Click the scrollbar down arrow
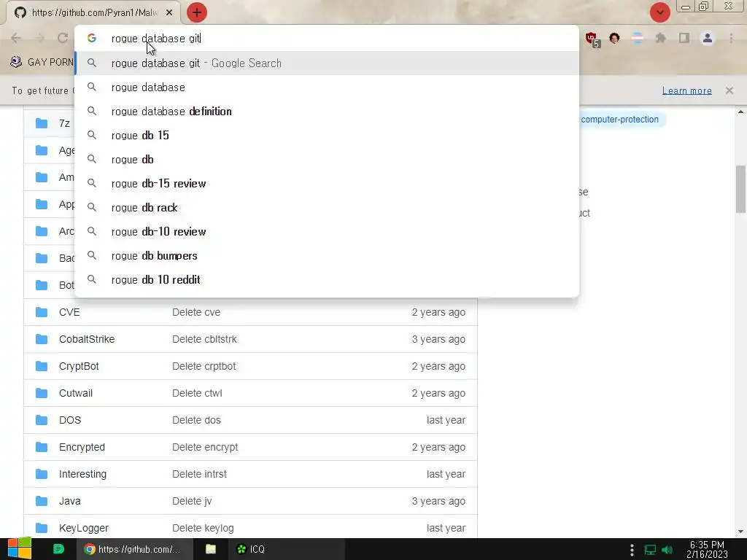The width and height of the screenshot is (747, 560). pos(740,532)
